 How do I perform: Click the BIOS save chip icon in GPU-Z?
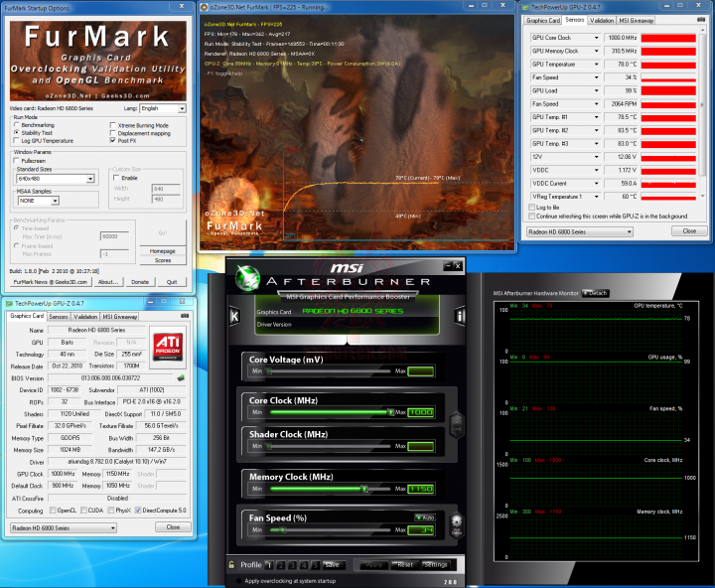(181, 377)
